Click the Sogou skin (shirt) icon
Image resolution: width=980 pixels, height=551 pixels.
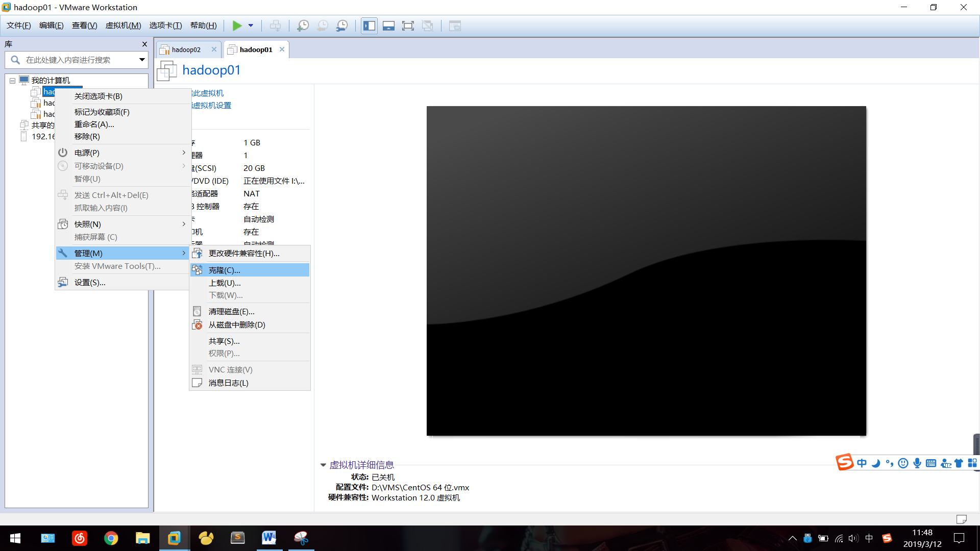959,463
